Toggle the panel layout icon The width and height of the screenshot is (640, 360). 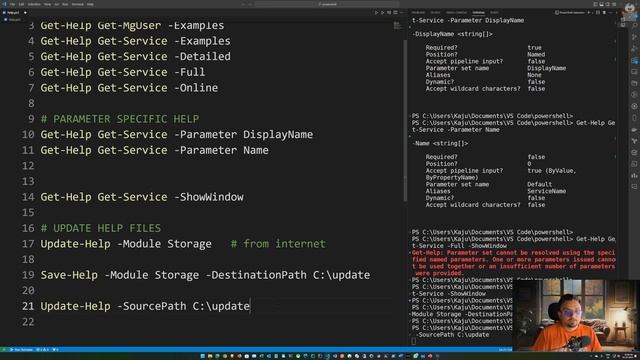(x=602, y=4)
